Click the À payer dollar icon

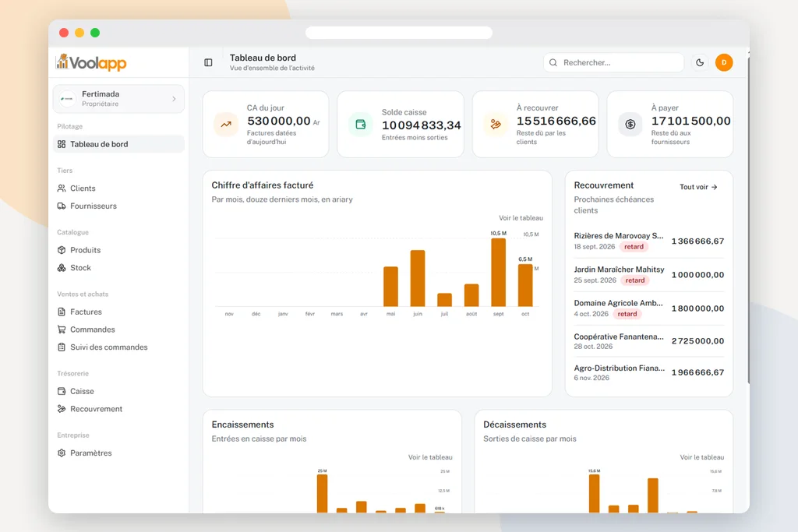pyautogui.click(x=630, y=124)
